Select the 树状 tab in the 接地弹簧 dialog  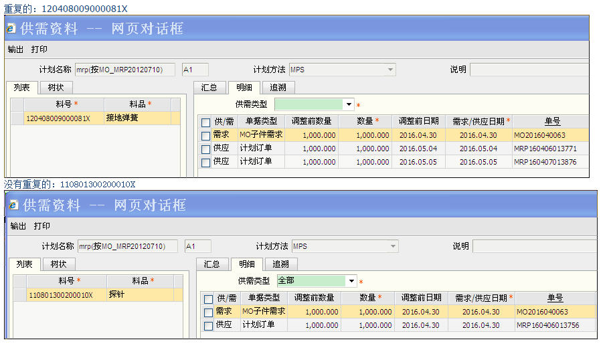[56, 88]
